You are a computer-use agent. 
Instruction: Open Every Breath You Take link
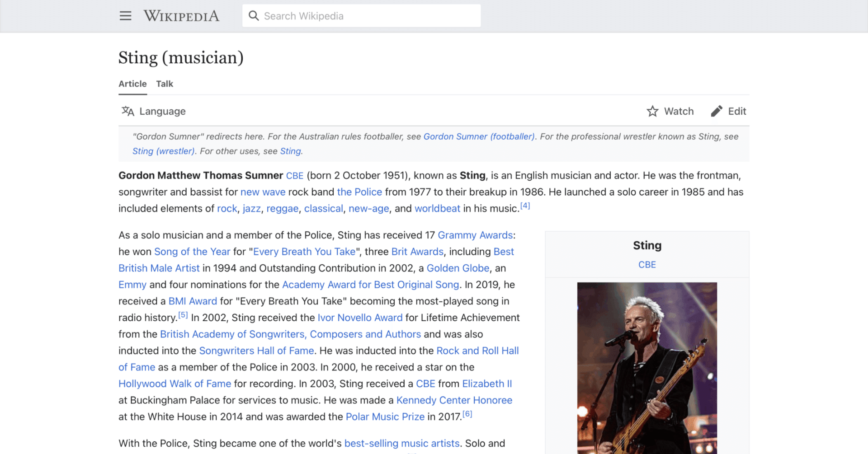coord(304,252)
